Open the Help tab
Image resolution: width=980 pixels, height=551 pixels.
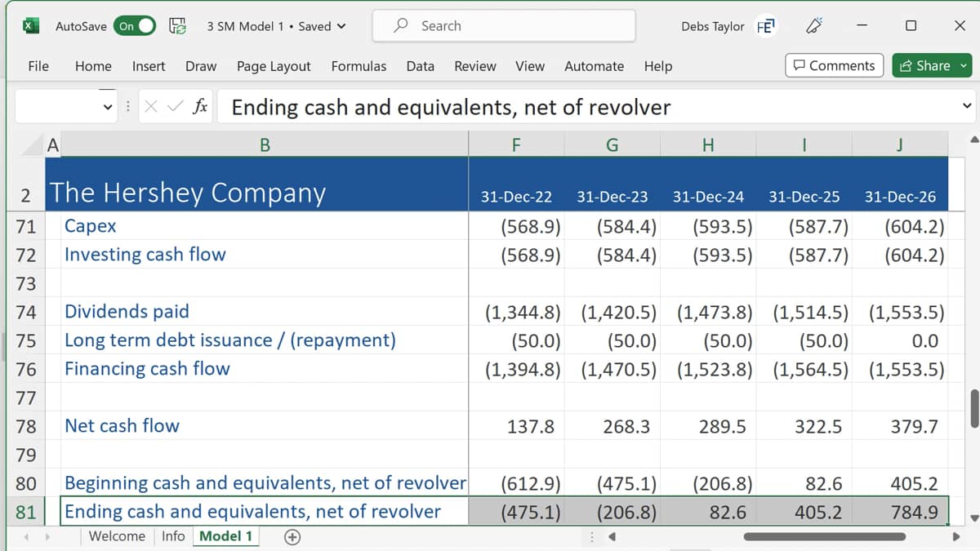(x=657, y=66)
